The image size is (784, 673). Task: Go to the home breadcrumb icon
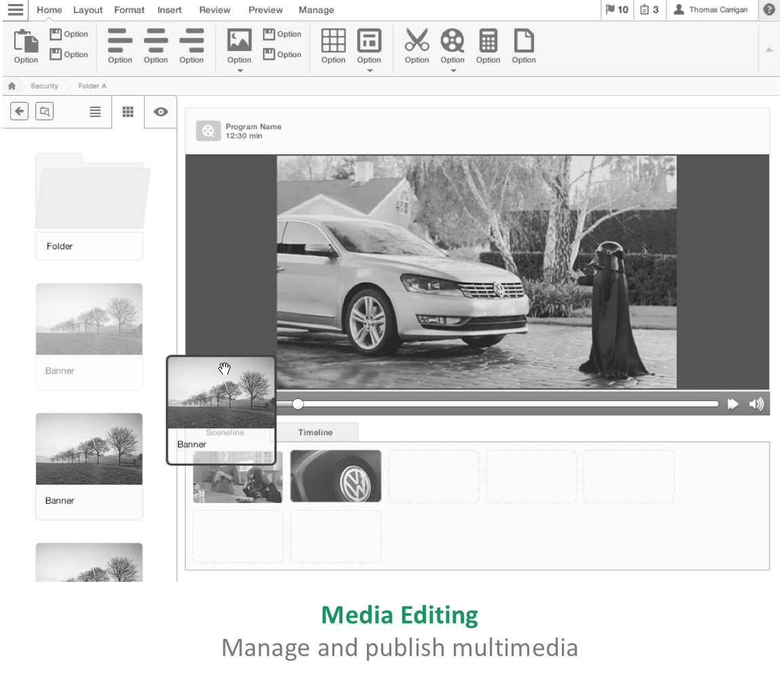pyautogui.click(x=12, y=86)
